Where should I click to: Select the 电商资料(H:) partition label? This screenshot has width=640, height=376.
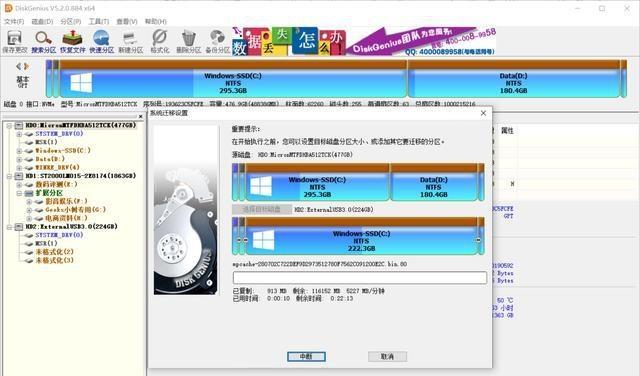coord(66,218)
